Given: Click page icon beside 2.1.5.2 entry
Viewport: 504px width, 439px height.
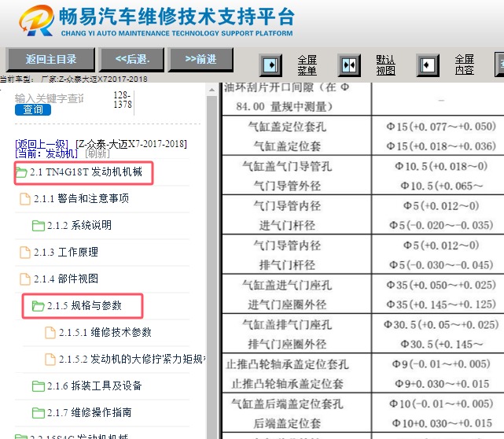Looking at the screenshot, I should (x=50, y=360).
